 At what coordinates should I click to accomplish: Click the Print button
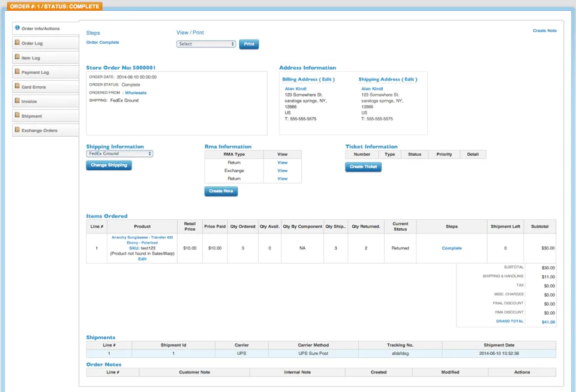pyautogui.click(x=249, y=44)
